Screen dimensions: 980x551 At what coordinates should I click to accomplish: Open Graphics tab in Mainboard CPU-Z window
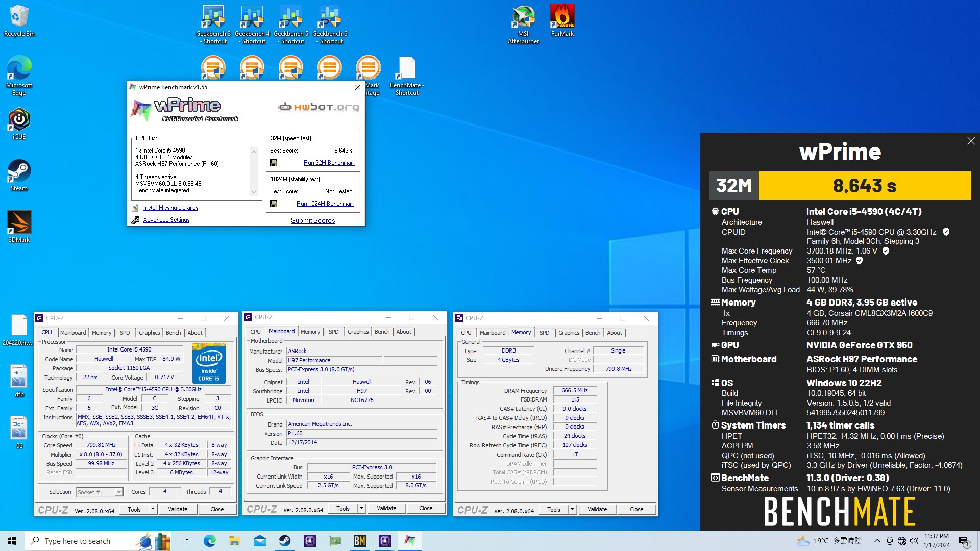point(358,332)
